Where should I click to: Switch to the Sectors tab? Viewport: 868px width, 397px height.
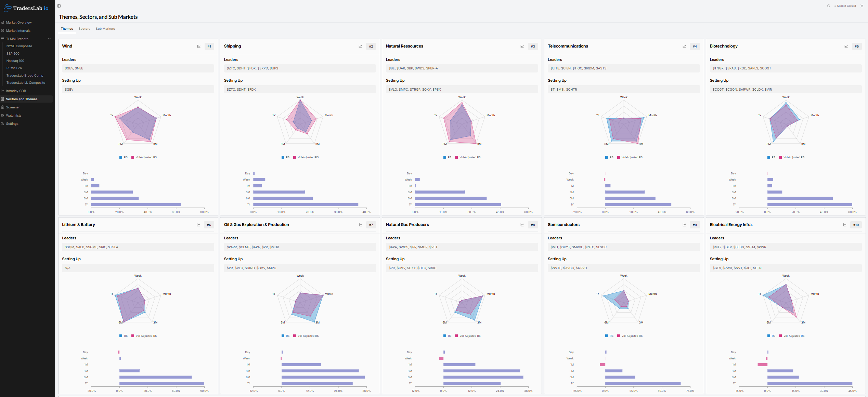click(x=84, y=29)
